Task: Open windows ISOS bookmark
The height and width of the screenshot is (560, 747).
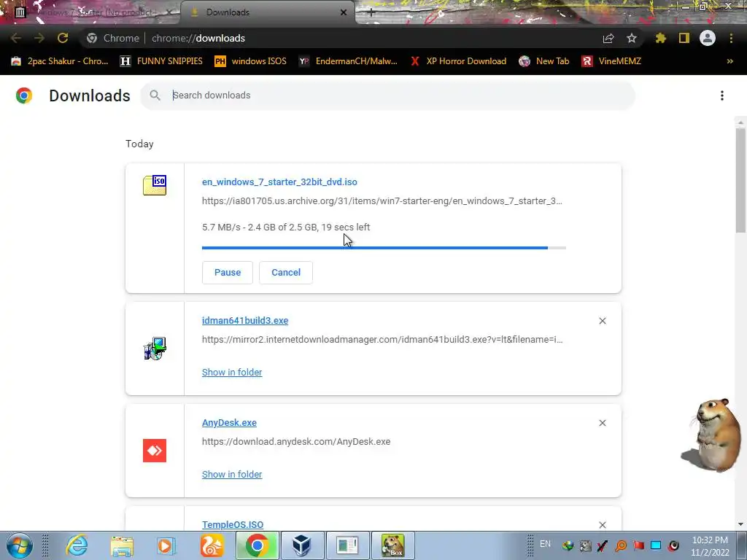Action: (251, 61)
